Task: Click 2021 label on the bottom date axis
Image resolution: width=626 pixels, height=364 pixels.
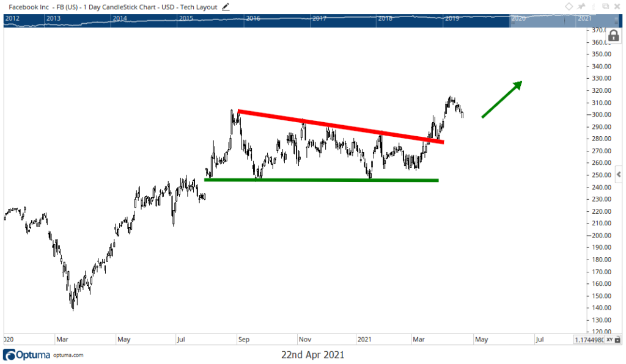Action: tap(364, 340)
